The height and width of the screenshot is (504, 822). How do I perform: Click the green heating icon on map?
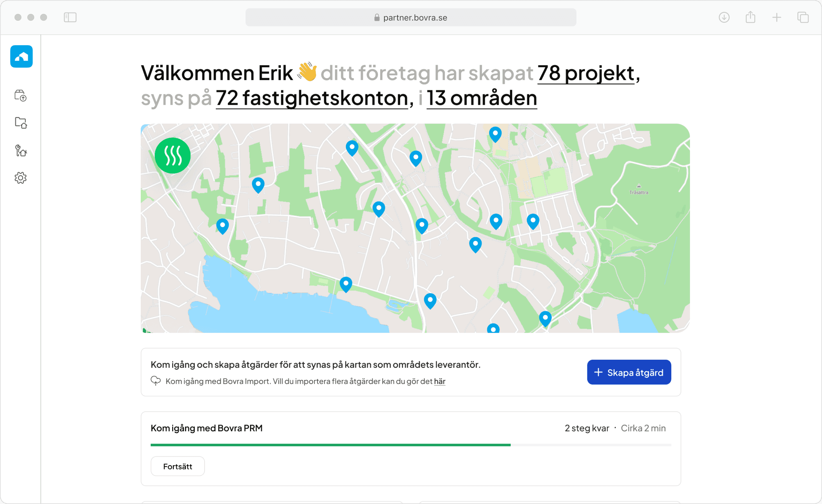172,155
